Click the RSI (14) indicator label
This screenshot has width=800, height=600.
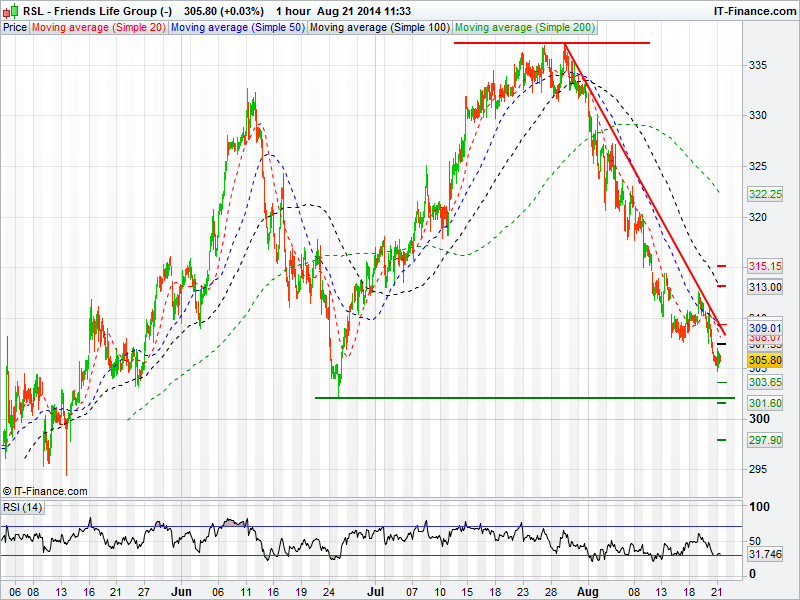[x=25, y=507]
